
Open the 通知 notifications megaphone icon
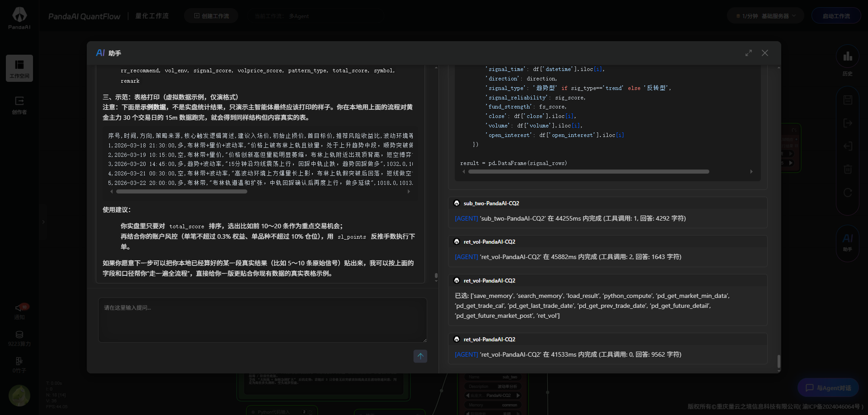tap(19, 308)
